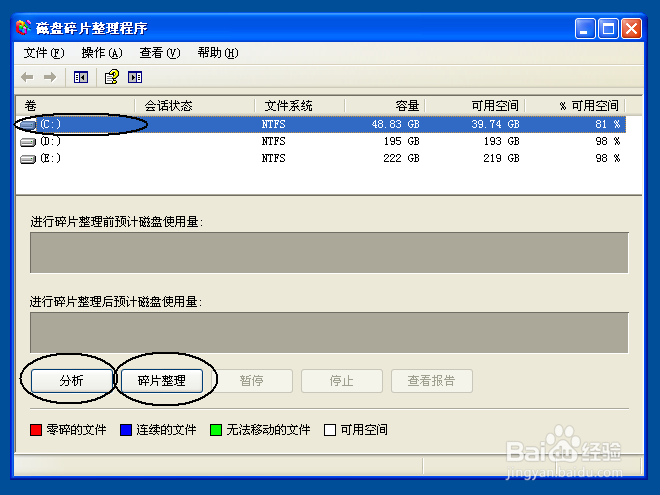Toggle the action pane toolbar icon

135,77
